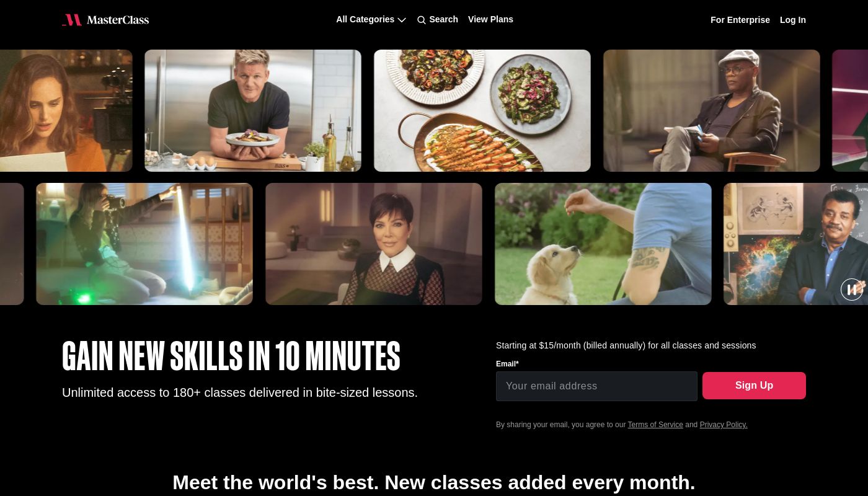Select the chef holding plate thumbnail
Screen dimensions: 868x496
point(253,110)
